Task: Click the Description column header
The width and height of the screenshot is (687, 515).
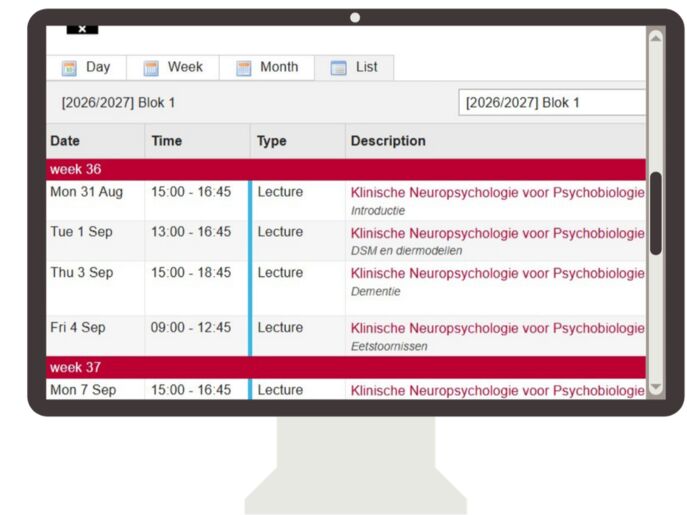Action: point(496,141)
